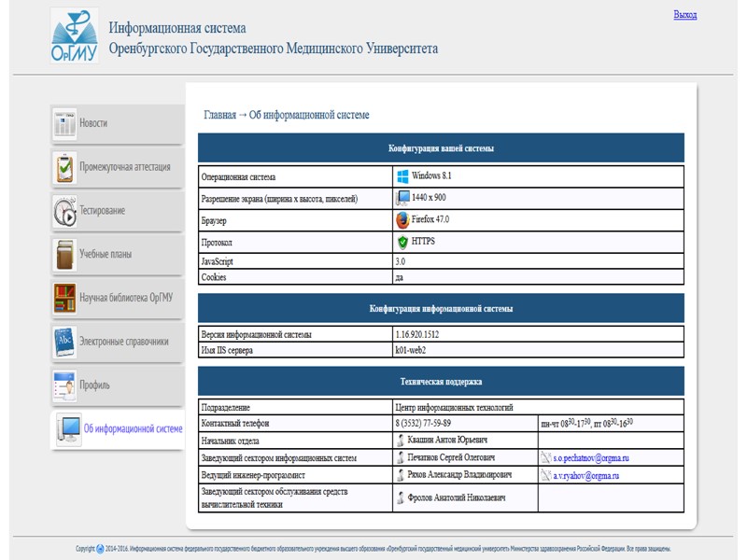The width and height of the screenshot is (747, 560).
Task: Click the HTTPS protocol value
Action: pyautogui.click(x=423, y=241)
